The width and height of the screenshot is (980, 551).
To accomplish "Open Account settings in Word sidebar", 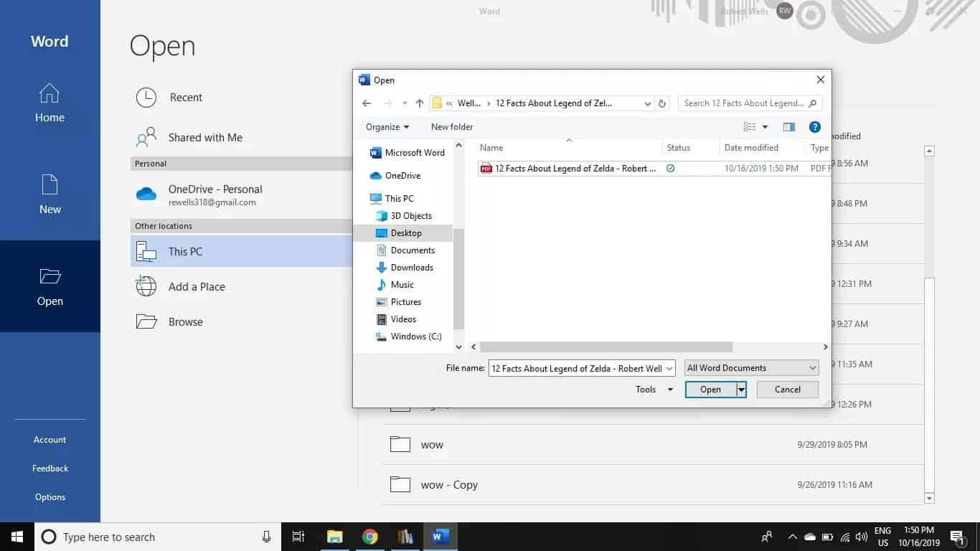I will pyautogui.click(x=50, y=440).
